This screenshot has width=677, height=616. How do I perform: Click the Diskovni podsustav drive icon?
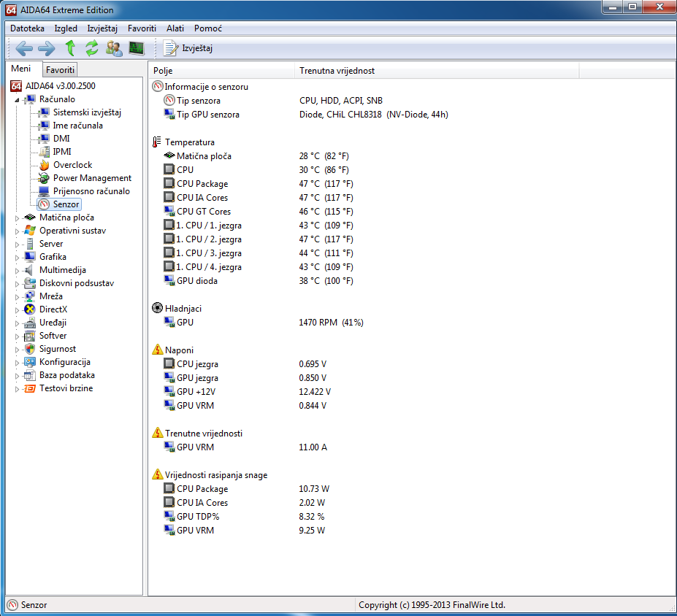pos(30,283)
